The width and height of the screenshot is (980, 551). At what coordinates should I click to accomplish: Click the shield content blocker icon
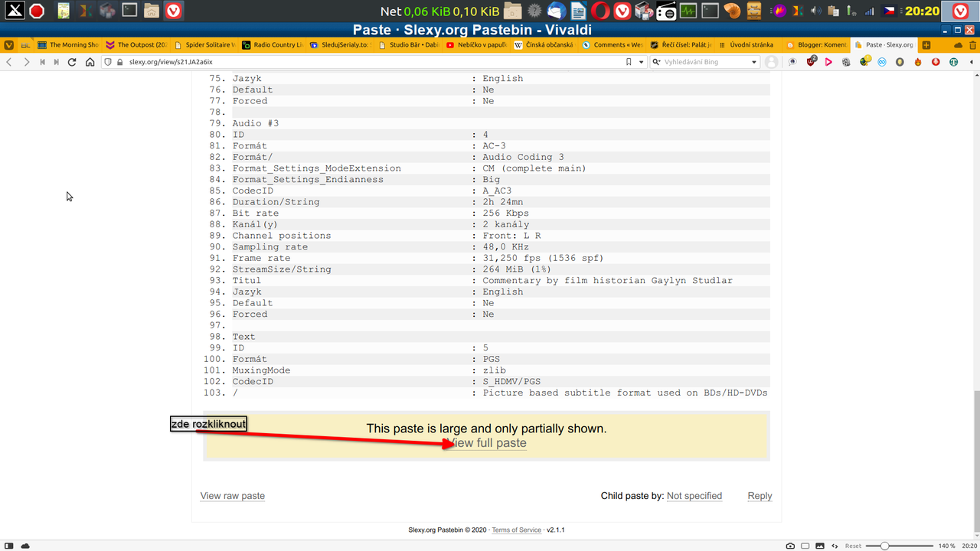point(109,62)
